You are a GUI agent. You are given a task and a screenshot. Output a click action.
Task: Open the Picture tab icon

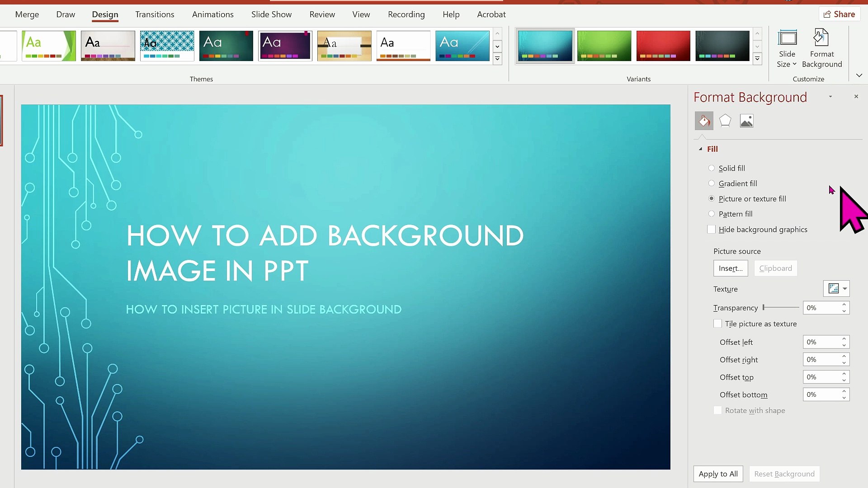pyautogui.click(x=746, y=121)
